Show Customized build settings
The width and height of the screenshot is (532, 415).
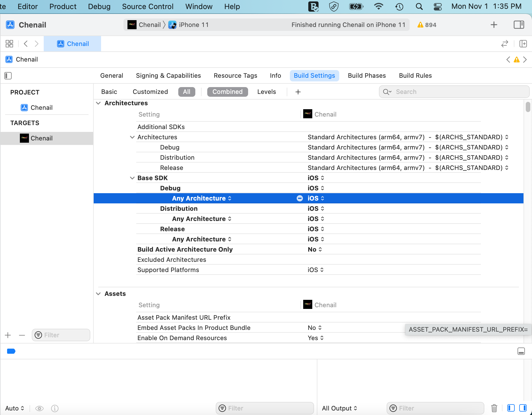point(150,92)
